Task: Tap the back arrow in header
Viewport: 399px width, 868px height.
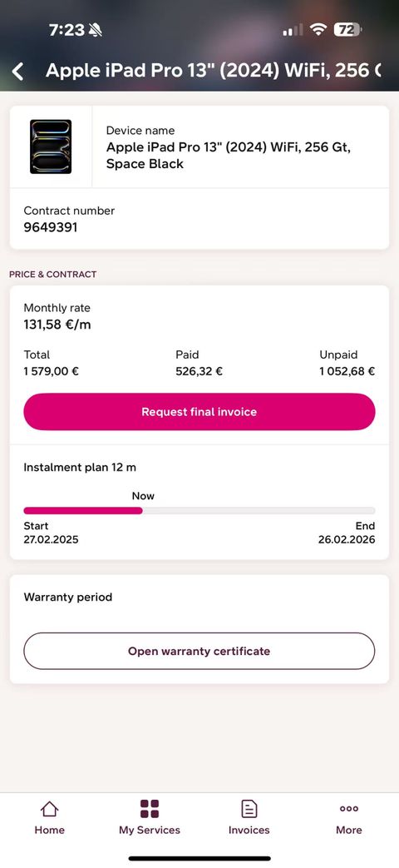Action: [18, 71]
